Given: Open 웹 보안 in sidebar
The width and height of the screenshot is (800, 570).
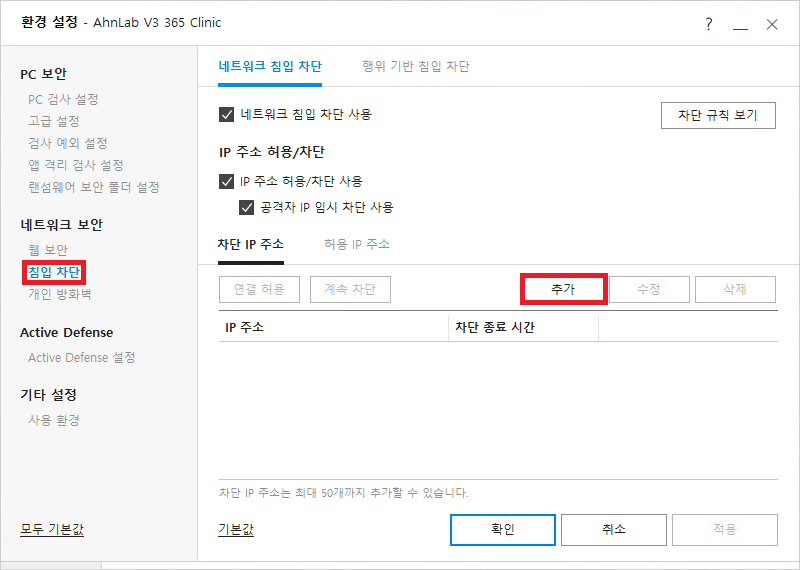Looking at the screenshot, I should pyautogui.click(x=48, y=250).
